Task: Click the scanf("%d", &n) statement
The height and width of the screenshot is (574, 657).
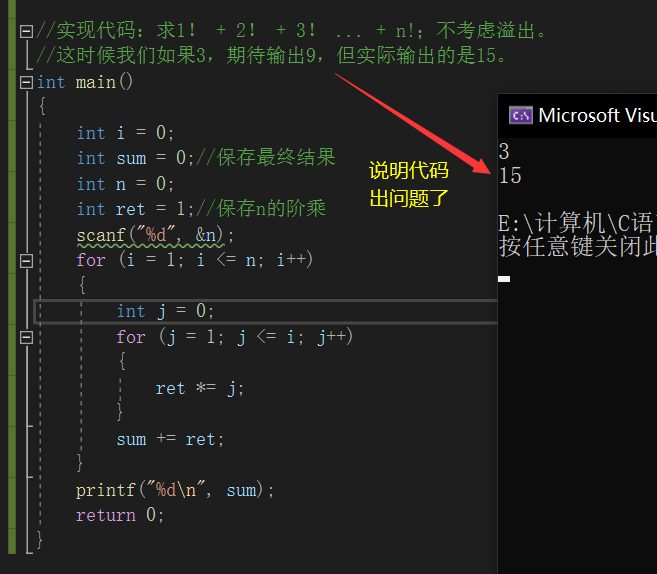Action: click(155, 235)
